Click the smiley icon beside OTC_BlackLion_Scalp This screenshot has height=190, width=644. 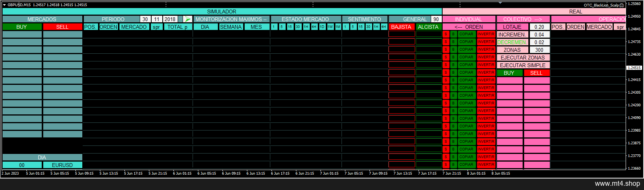pos(622,5)
